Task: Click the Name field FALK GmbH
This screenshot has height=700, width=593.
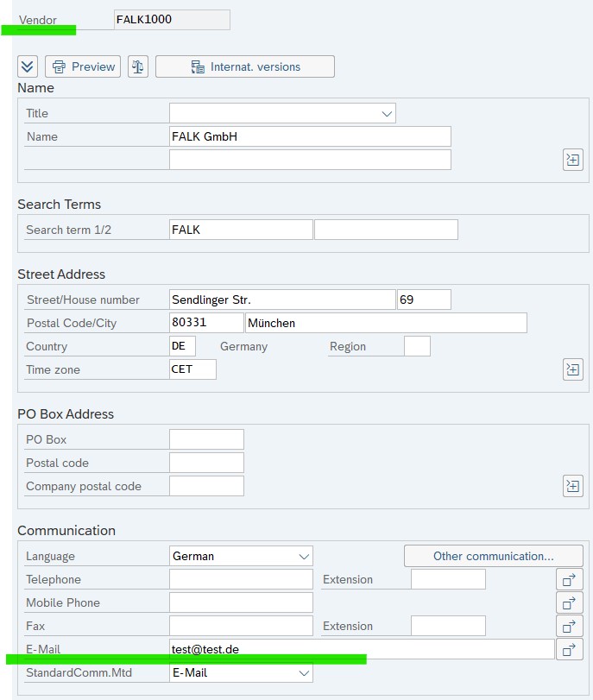Action: click(x=310, y=136)
